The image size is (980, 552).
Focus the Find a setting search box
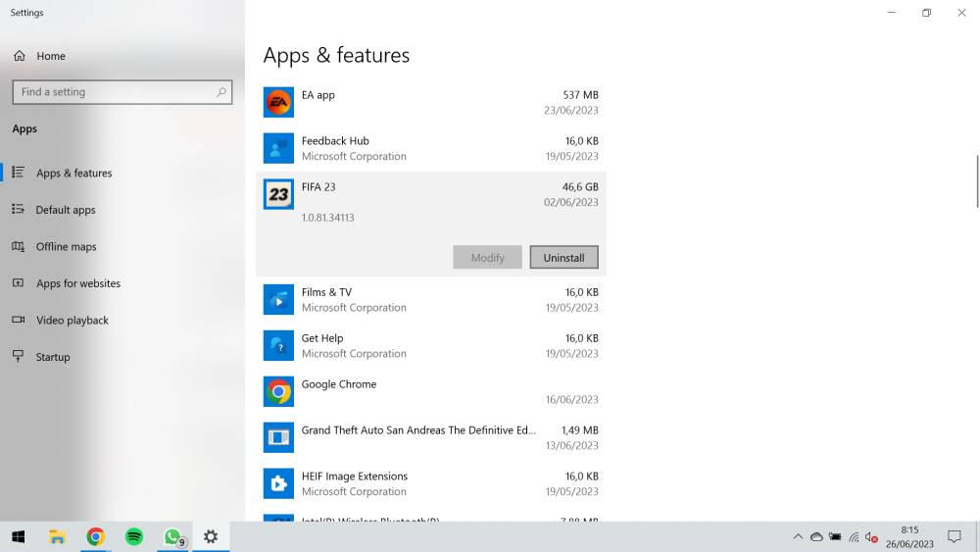point(122,92)
